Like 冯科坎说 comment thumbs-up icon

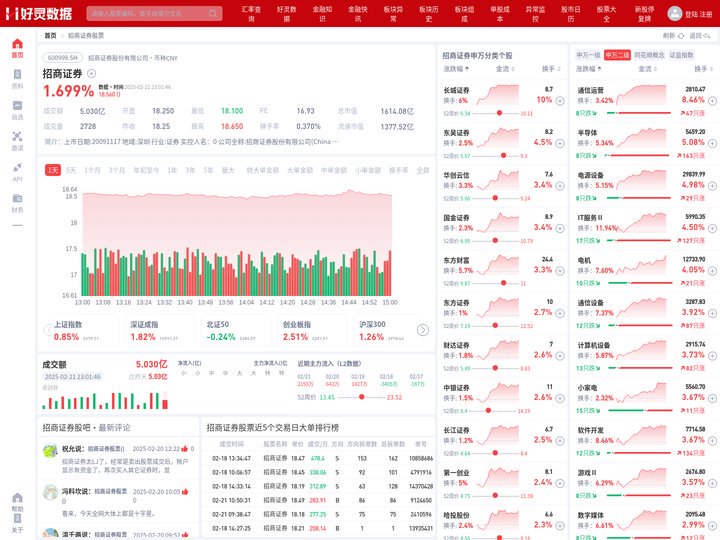(x=185, y=491)
